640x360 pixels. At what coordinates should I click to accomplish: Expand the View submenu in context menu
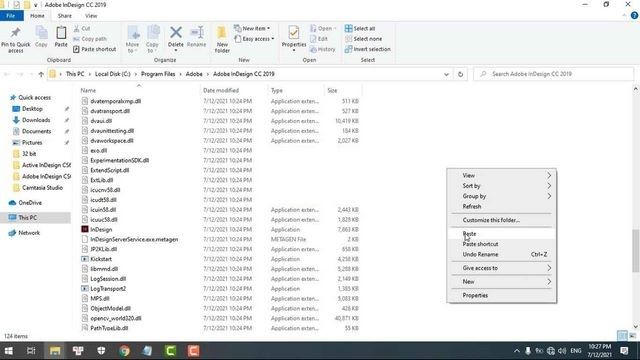point(502,176)
